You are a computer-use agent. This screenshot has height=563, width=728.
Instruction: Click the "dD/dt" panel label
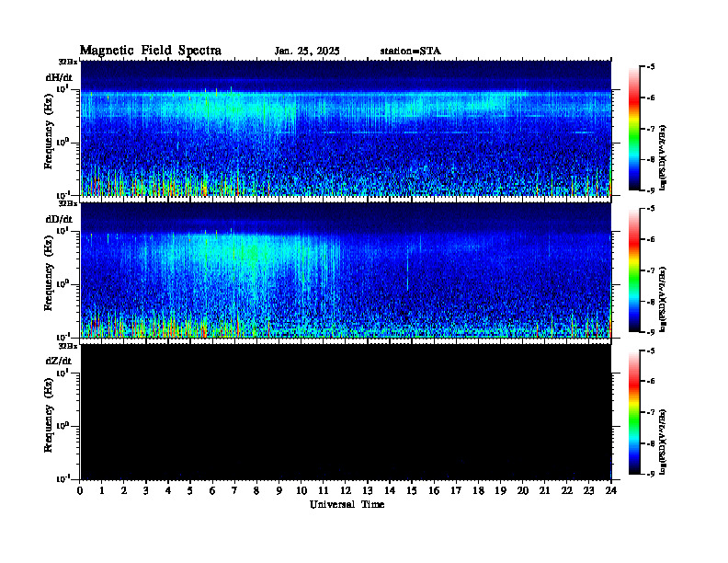tap(59, 219)
